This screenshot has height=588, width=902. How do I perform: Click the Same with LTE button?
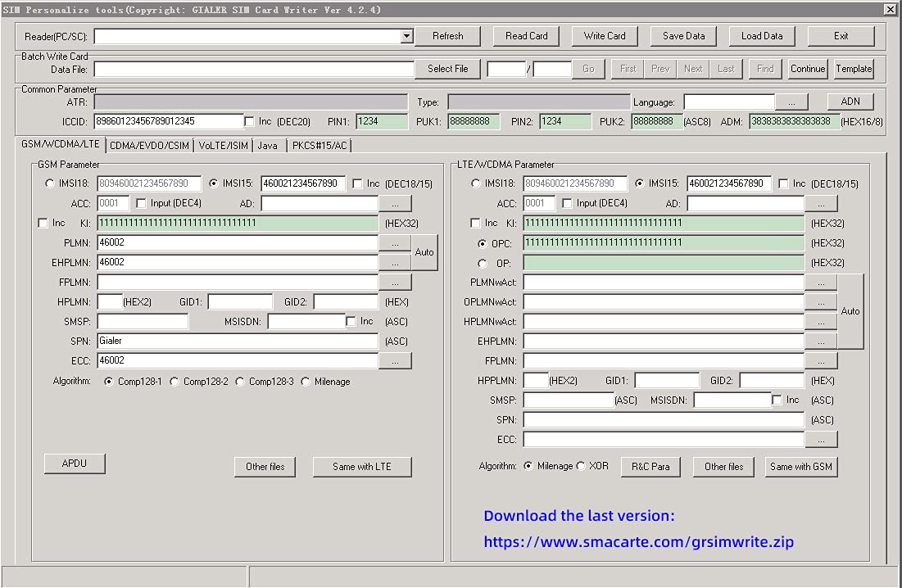[x=361, y=467]
